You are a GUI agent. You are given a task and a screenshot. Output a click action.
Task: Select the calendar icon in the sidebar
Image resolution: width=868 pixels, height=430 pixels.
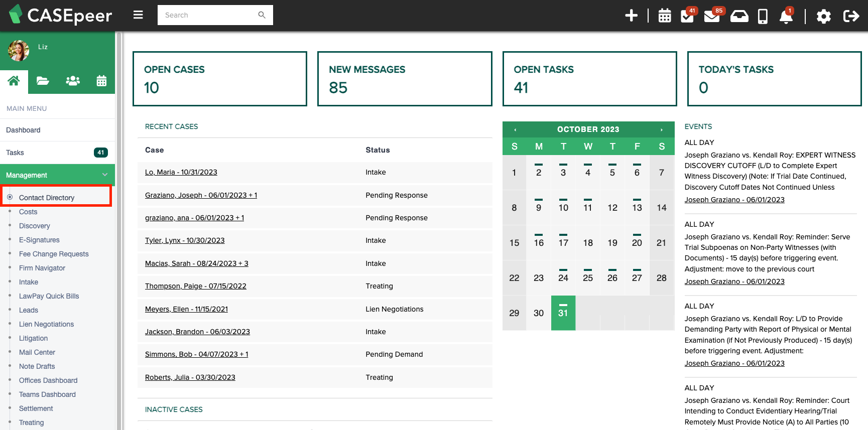click(101, 81)
